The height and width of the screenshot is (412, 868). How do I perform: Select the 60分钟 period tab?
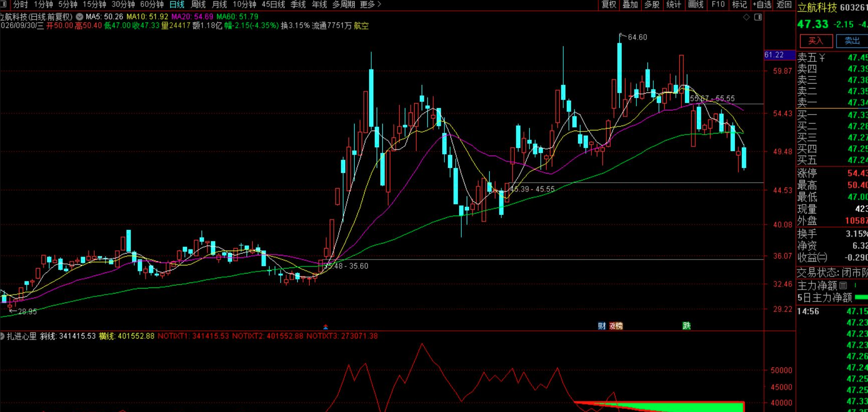click(152, 4)
